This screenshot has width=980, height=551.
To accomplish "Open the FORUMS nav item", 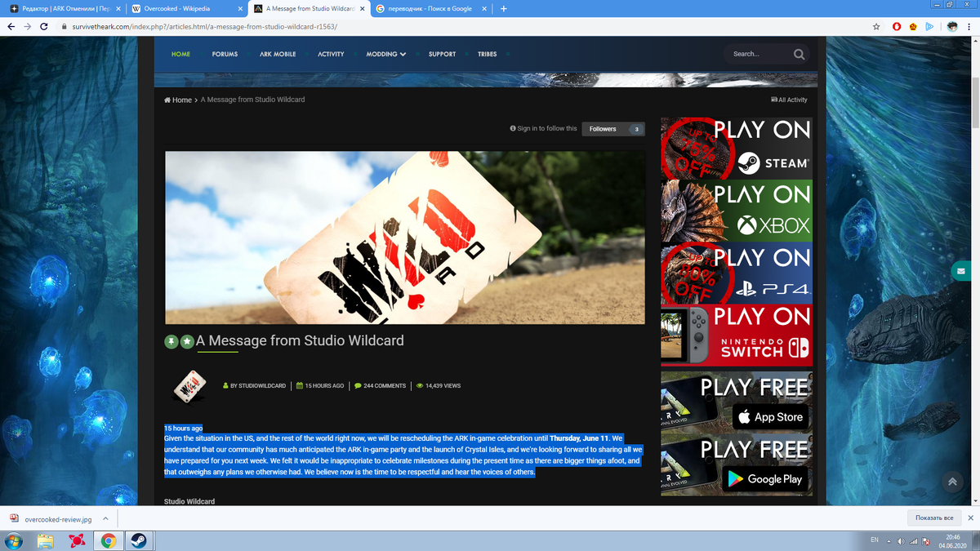I will (x=225, y=54).
